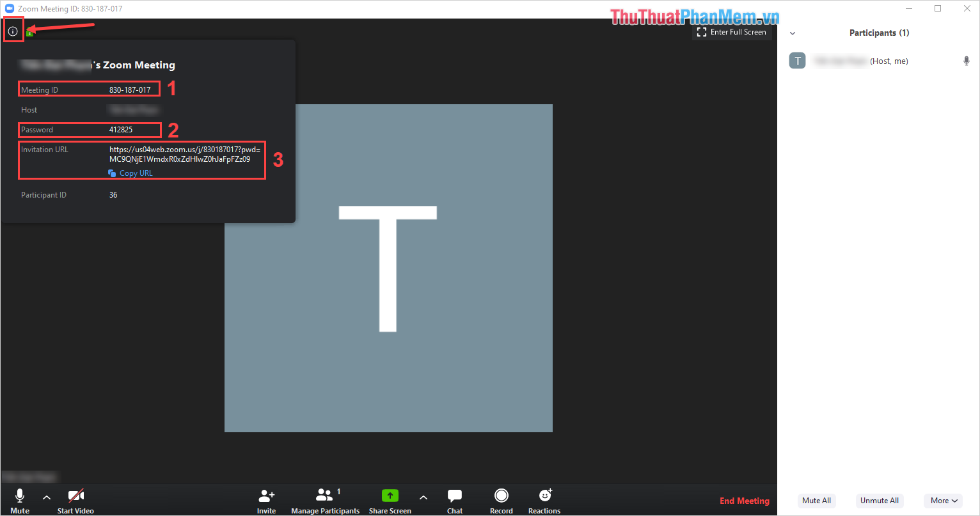980x516 pixels.
Task: Select the meeting ID 830-187-017 value
Action: pos(130,90)
